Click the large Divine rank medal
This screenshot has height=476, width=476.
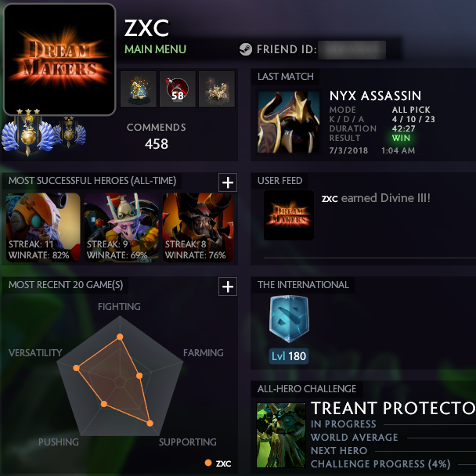[28, 132]
